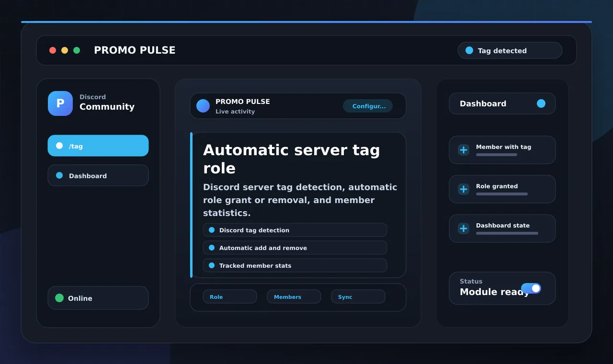
Task: Select the Automatic add and remove row
Action: [x=295, y=248]
